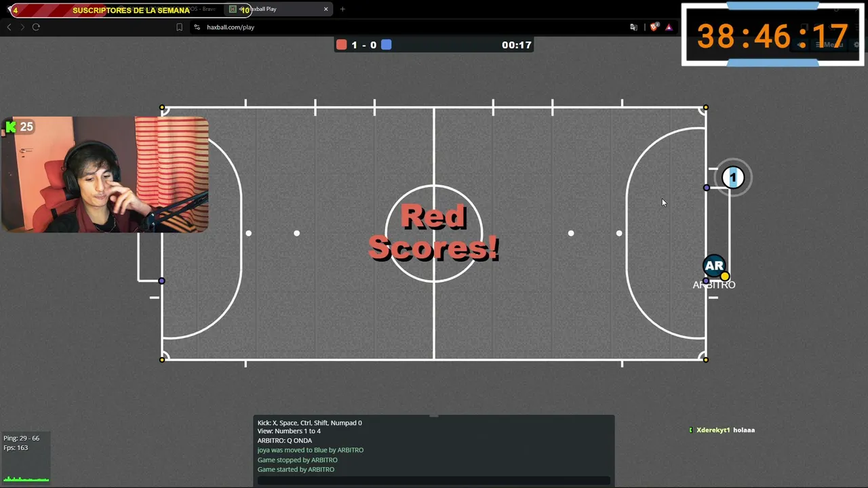Click the green ping graph

(x=26, y=479)
